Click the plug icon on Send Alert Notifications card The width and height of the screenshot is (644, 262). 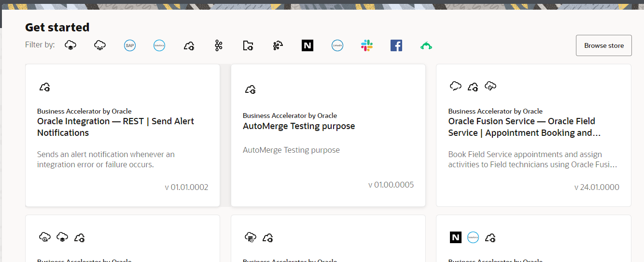coord(44,87)
